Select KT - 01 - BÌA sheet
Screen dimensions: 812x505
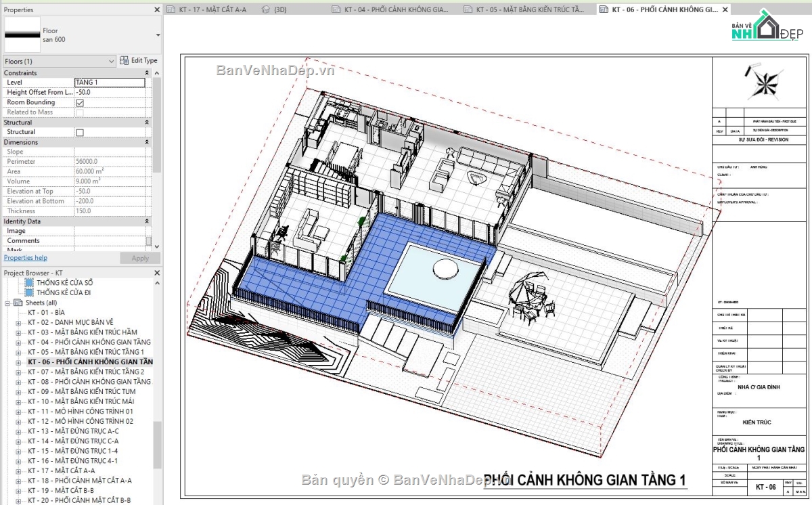[46, 313]
